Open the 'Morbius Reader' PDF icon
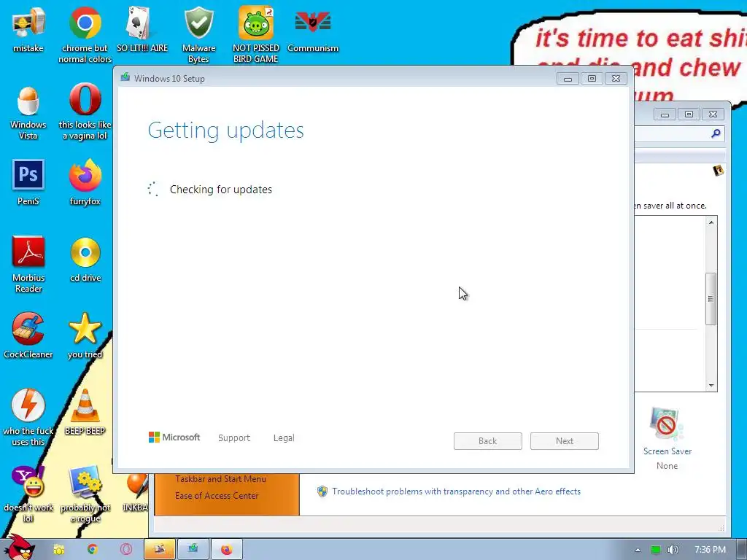 (x=28, y=265)
